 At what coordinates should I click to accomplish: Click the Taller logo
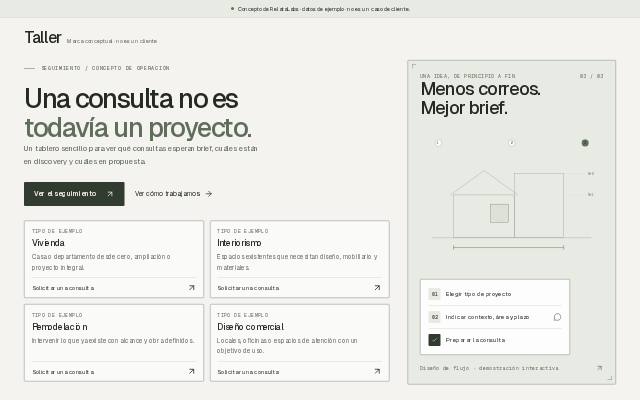[43, 38]
